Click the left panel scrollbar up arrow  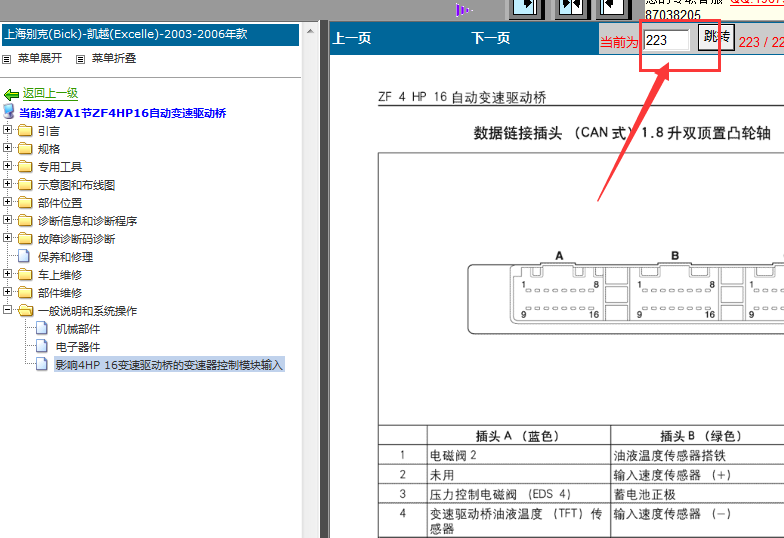pyautogui.click(x=310, y=32)
